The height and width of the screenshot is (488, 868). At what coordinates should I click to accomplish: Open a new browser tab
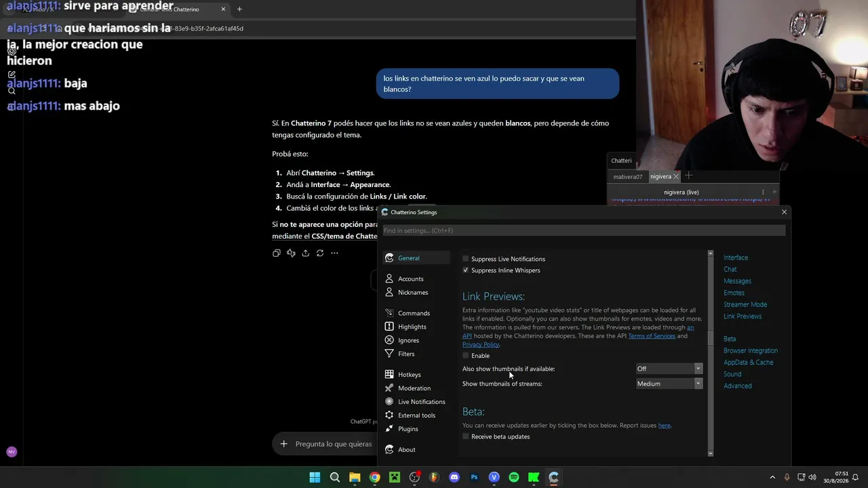[x=239, y=9]
